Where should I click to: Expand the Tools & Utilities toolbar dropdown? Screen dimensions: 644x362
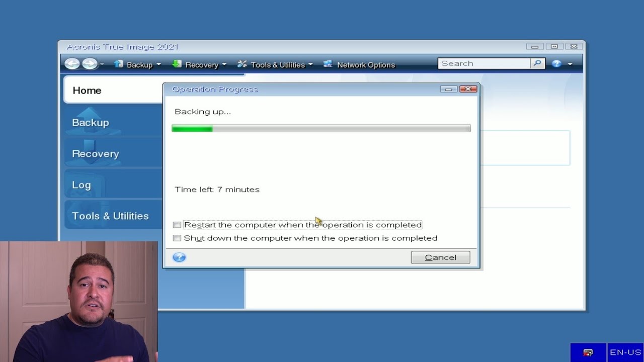(310, 64)
